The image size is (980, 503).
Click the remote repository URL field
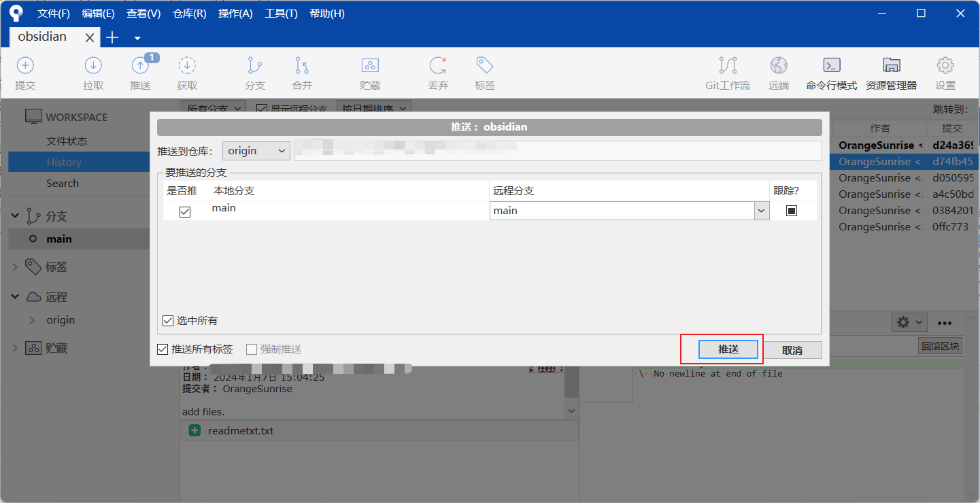point(558,151)
